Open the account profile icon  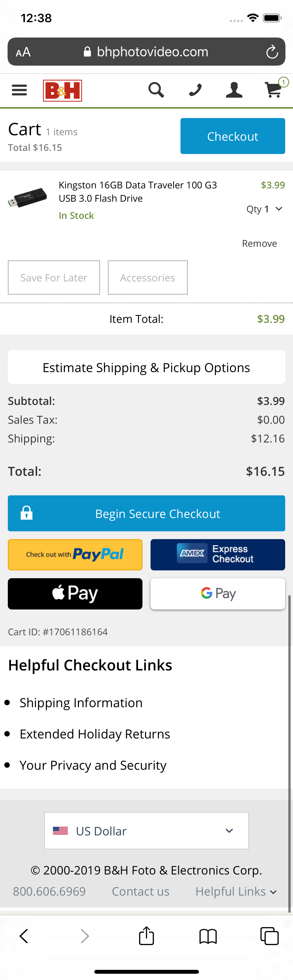pos(234,90)
